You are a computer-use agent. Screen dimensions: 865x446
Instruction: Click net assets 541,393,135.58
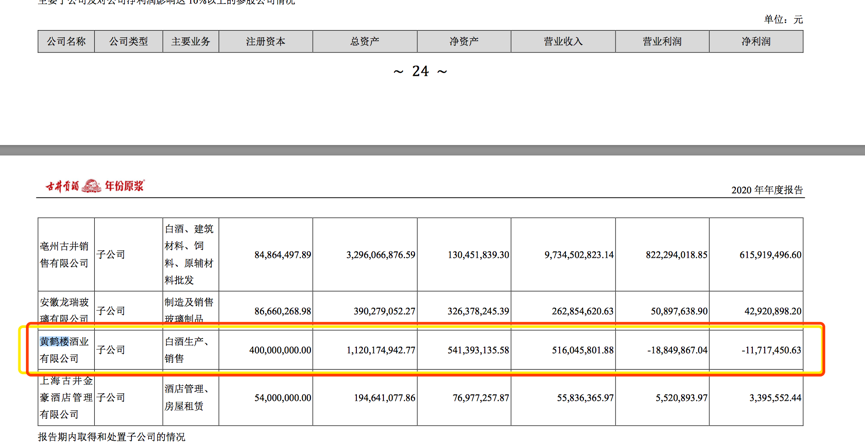pyautogui.click(x=479, y=351)
